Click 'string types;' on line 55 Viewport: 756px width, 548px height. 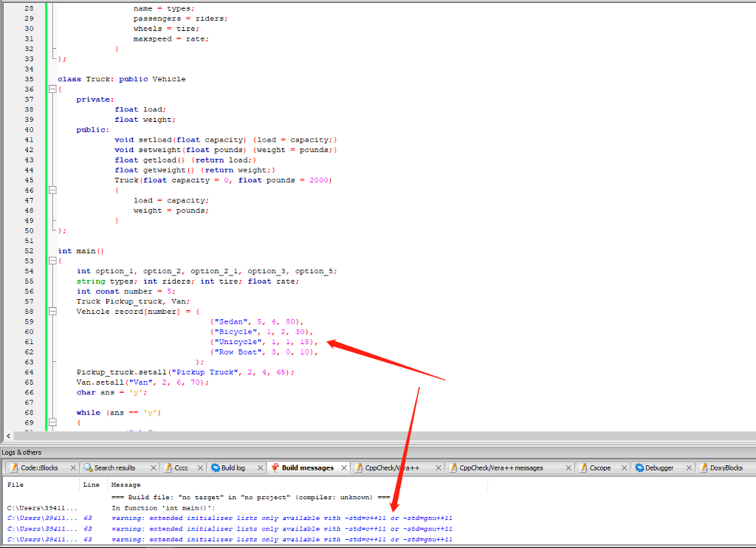point(107,281)
